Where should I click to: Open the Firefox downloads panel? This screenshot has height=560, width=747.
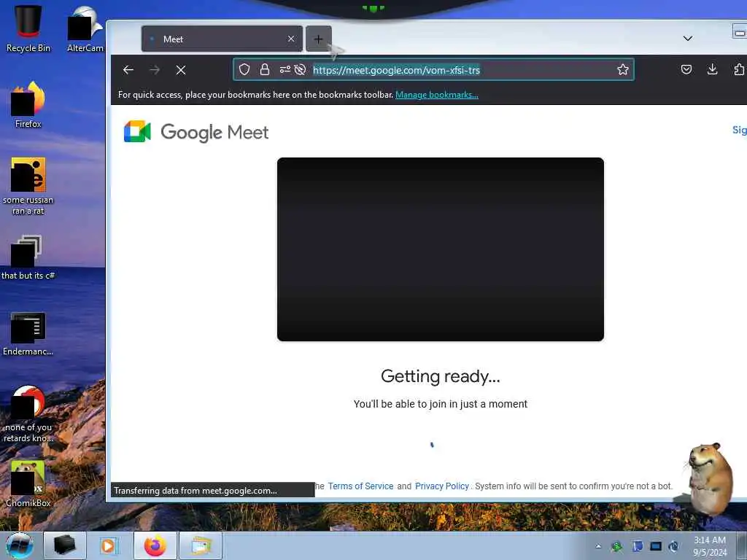click(712, 69)
